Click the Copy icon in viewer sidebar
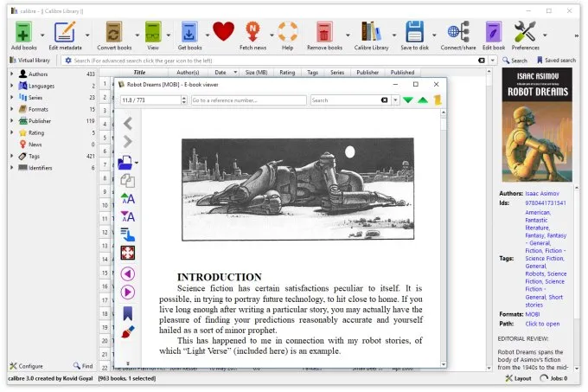588x392 pixels. pos(127,181)
